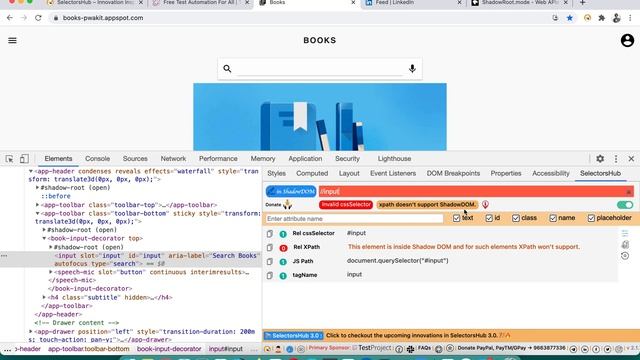Reload the Books page
Image resolution: width=640 pixels, height=360 pixels.
(x=38, y=18)
